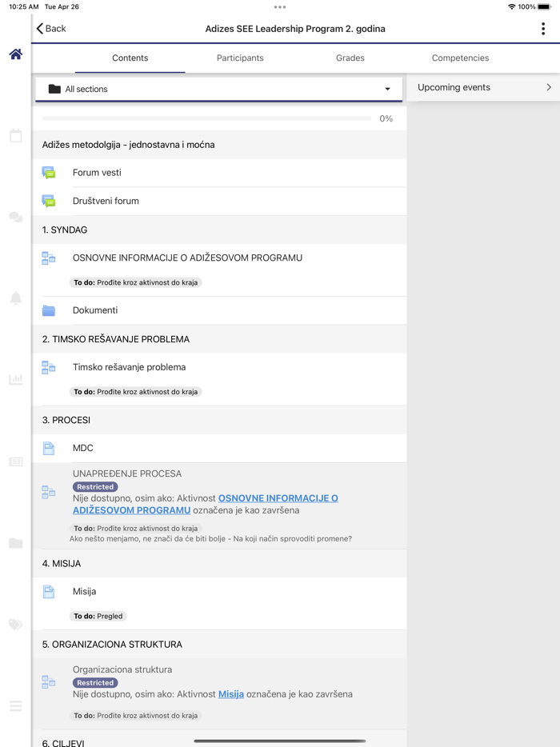Switch to the Competencies tab
Viewport: 560px width, 747px height.
click(460, 58)
